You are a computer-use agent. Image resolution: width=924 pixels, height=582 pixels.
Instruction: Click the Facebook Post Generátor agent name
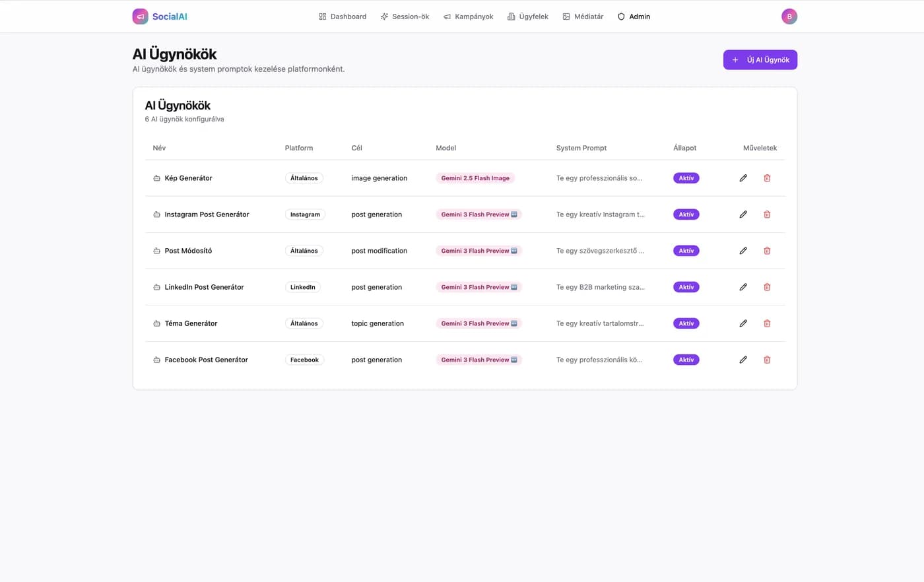tap(206, 360)
